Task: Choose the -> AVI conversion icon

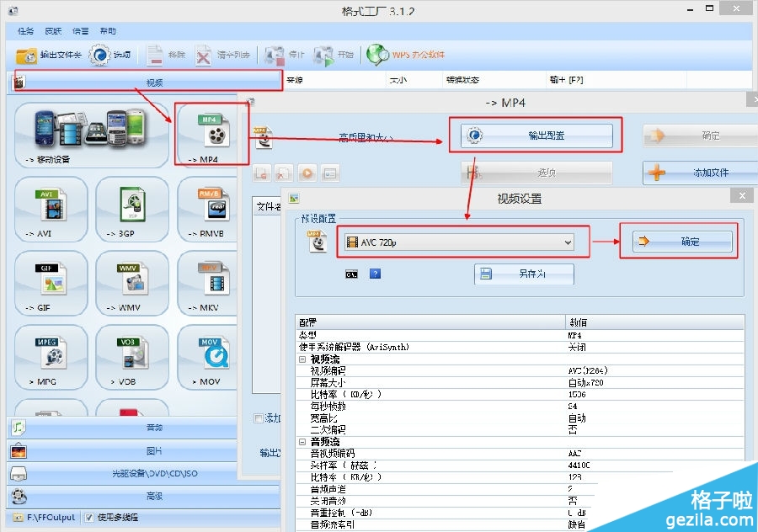Action: (51, 210)
